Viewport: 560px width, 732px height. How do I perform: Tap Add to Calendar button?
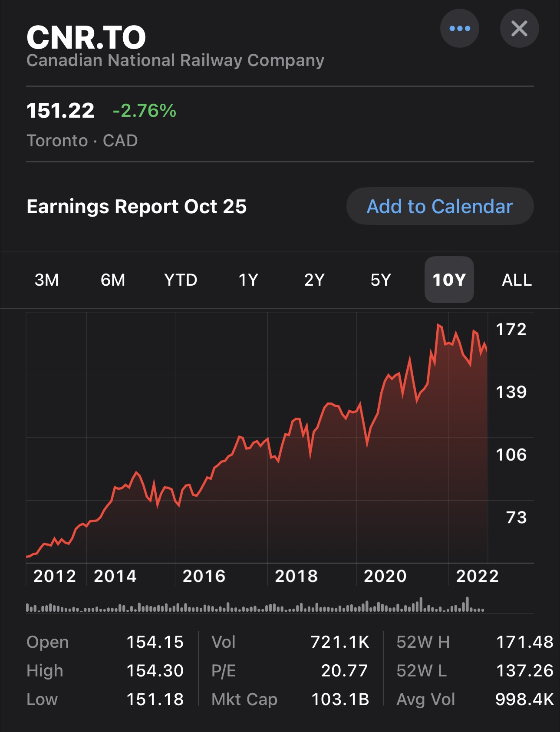[440, 206]
